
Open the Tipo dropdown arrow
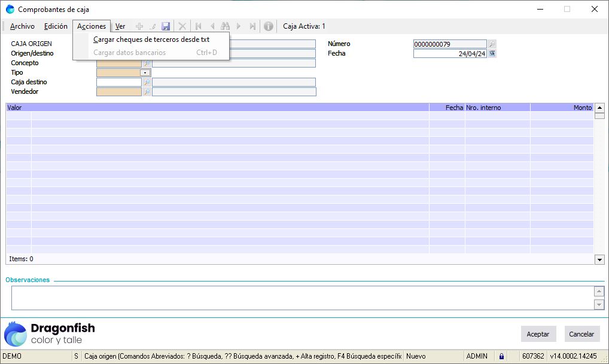(145, 72)
